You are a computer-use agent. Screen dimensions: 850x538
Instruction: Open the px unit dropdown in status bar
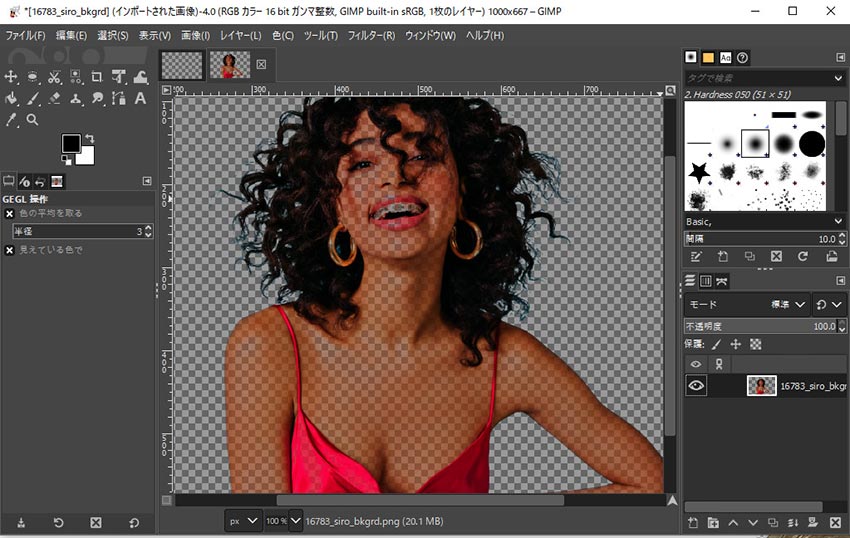coord(243,521)
